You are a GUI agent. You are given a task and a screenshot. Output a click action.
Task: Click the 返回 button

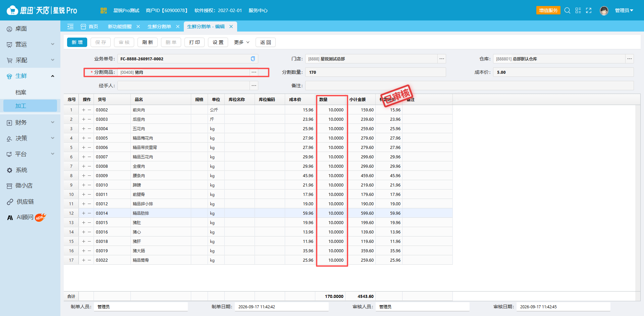[266, 42]
